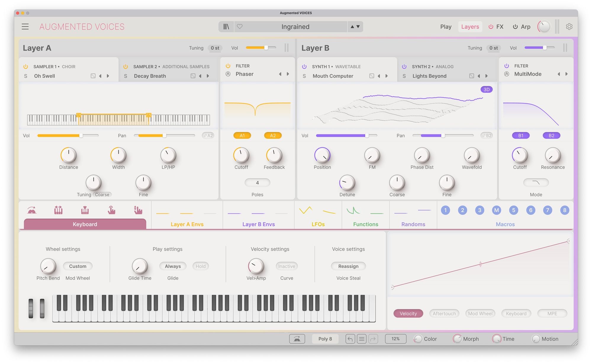Viewport: 592px width, 364px height.
Task: Open the hamburger main menu
Action: 25,27
